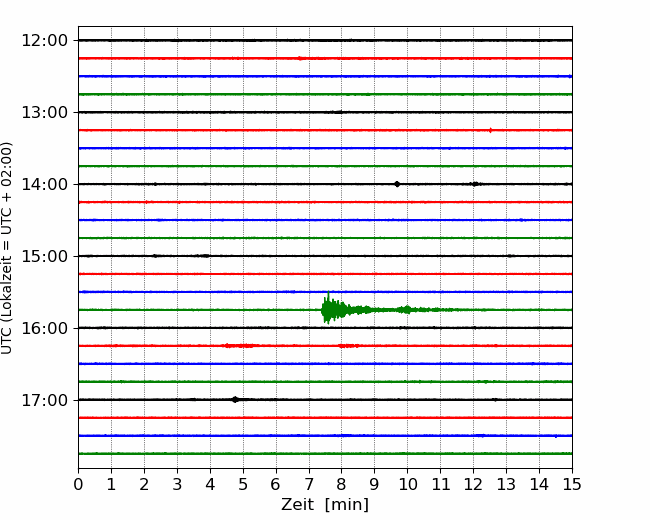Click the 13:00 time label on the y-axis

tap(44, 112)
